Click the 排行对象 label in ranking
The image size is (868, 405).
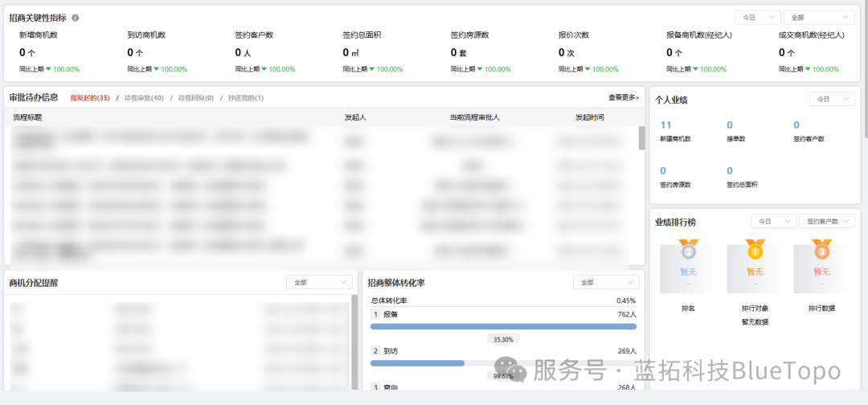[755, 309]
